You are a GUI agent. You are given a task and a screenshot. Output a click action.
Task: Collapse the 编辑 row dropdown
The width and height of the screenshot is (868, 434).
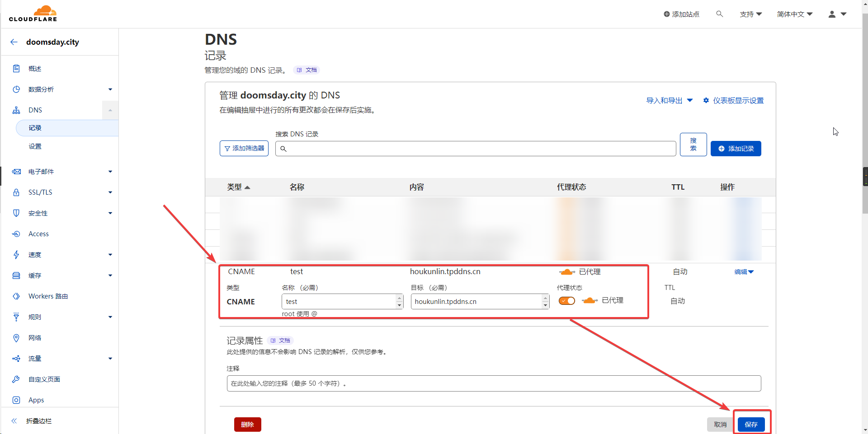[744, 272]
